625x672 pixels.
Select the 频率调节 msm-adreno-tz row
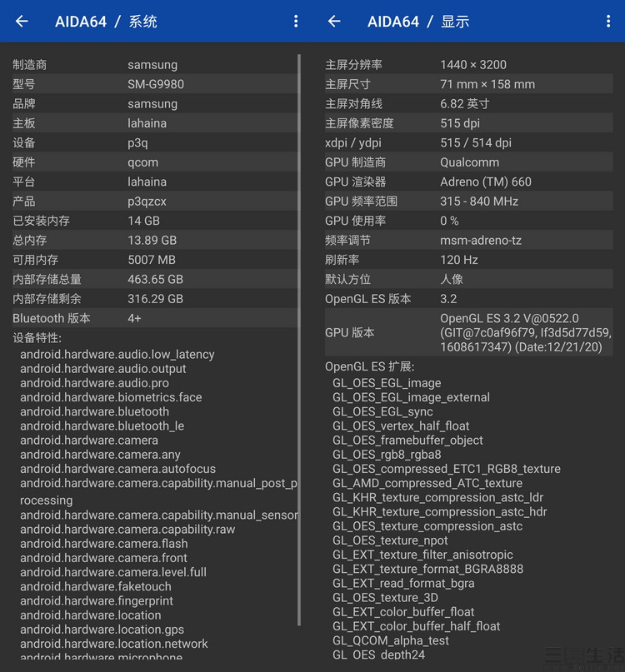point(469,240)
